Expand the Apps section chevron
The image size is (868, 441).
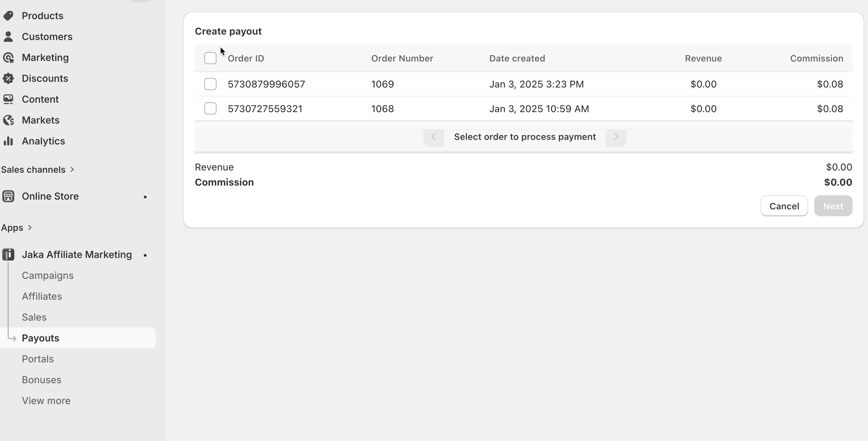[30, 228]
